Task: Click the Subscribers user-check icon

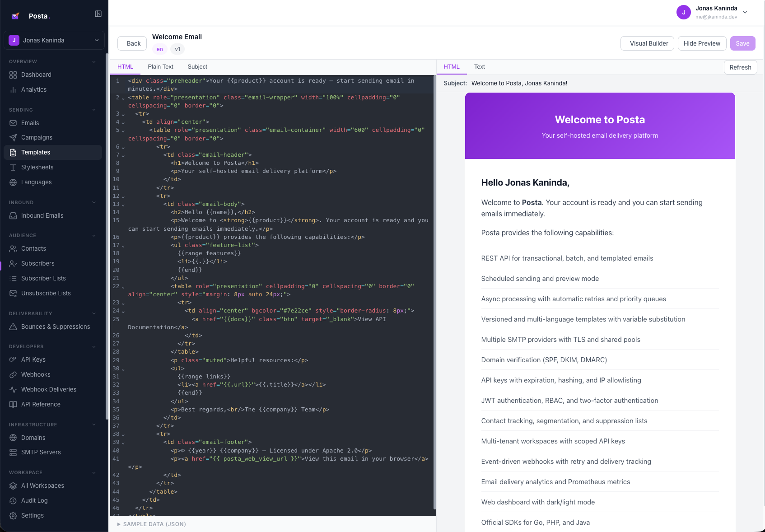Action: 13,264
